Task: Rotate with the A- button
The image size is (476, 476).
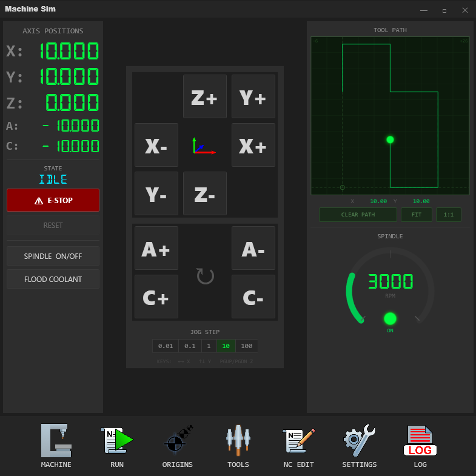Action: click(x=253, y=248)
